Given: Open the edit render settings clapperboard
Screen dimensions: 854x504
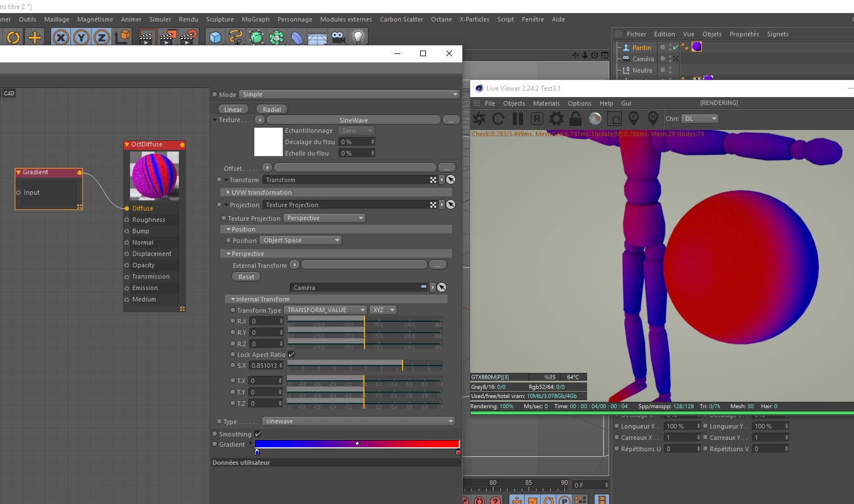Looking at the screenshot, I should coord(188,37).
